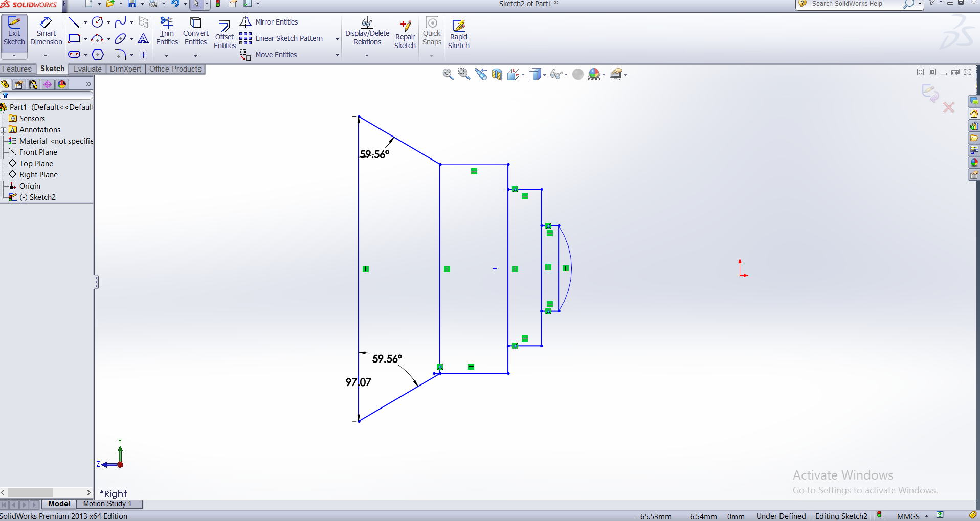Viewport: 980px width, 521px height.
Task: Click the Zoom to Fit icon
Action: [448, 75]
